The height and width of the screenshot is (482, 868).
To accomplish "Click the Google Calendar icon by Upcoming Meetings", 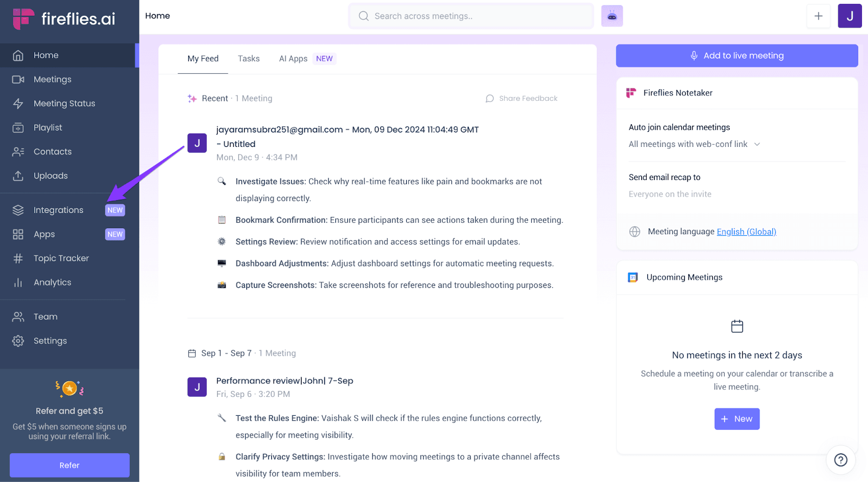I will pos(633,277).
